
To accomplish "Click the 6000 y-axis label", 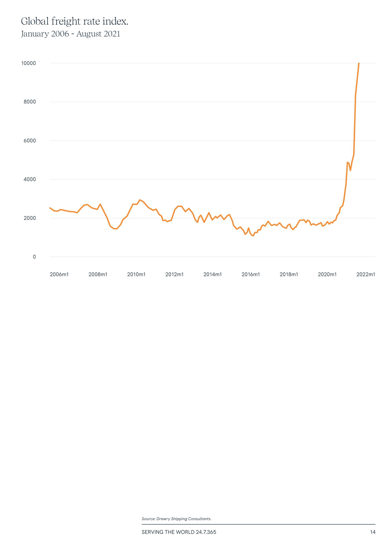I will pyautogui.click(x=30, y=141).
